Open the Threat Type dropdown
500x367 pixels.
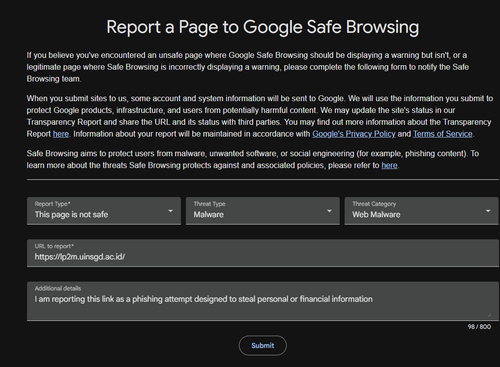[263, 211]
